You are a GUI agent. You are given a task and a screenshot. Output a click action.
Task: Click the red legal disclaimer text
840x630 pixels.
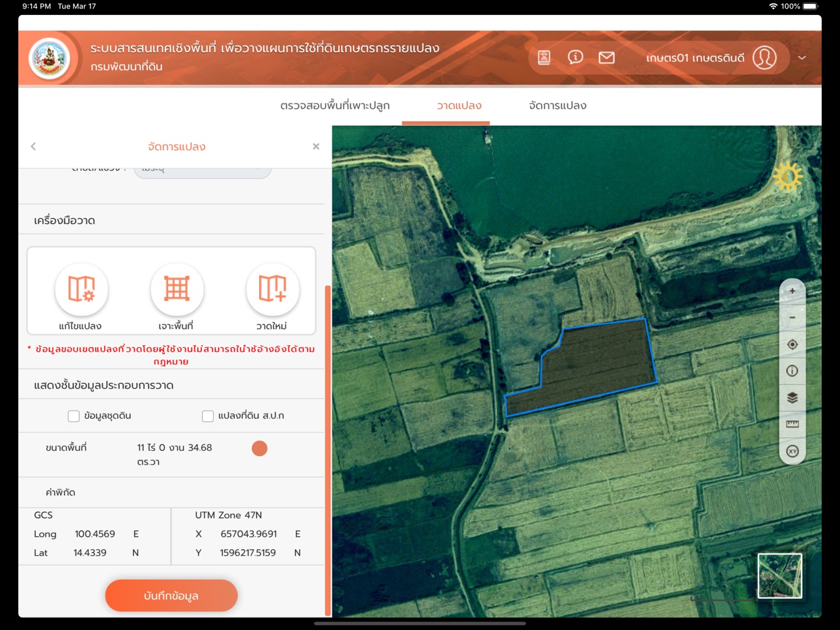pyautogui.click(x=171, y=355)
